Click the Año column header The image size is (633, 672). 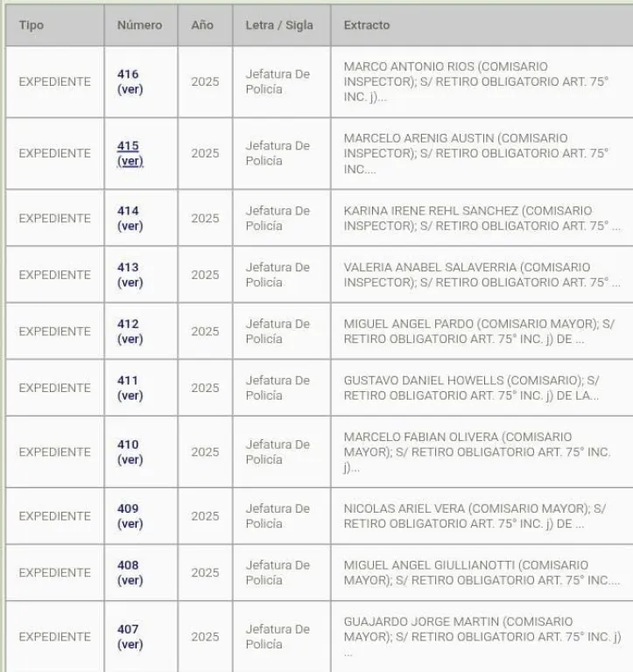(x=202, y=25)
